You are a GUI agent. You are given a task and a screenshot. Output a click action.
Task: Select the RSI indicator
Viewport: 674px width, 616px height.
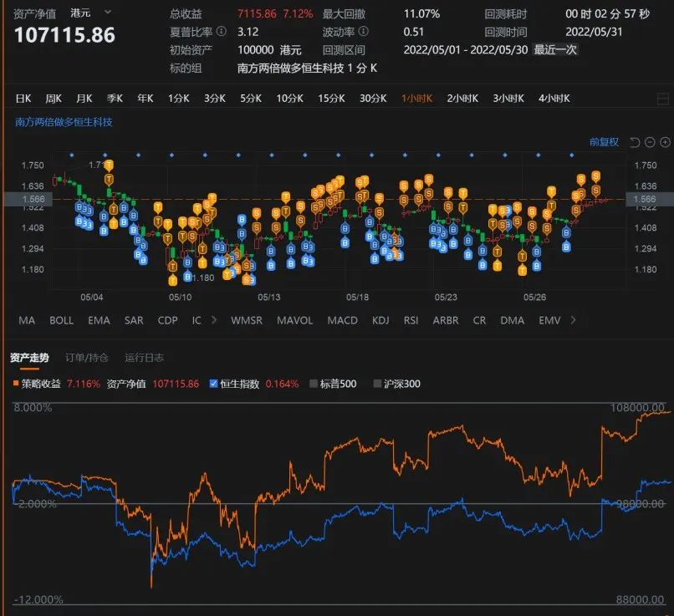[x=410, y=320]
